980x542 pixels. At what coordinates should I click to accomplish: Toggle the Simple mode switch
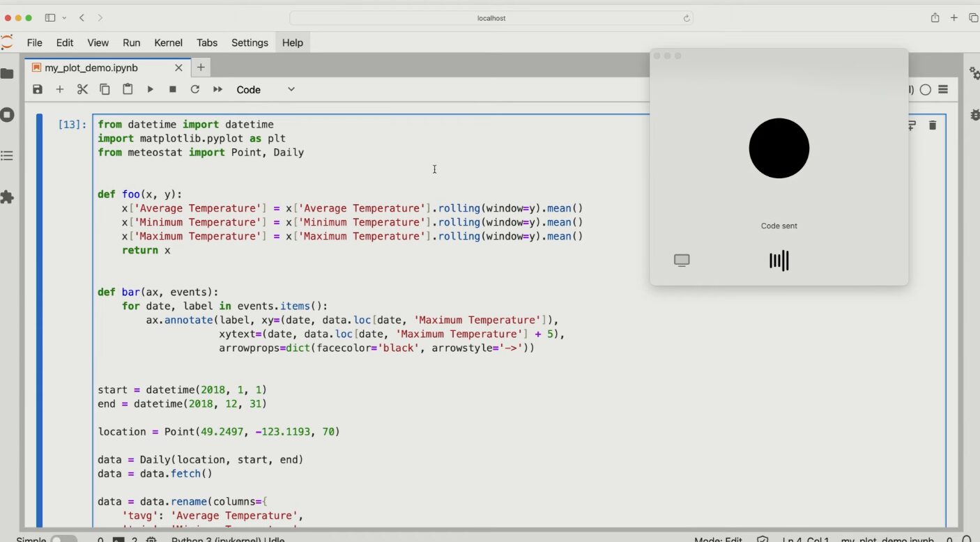63,540
